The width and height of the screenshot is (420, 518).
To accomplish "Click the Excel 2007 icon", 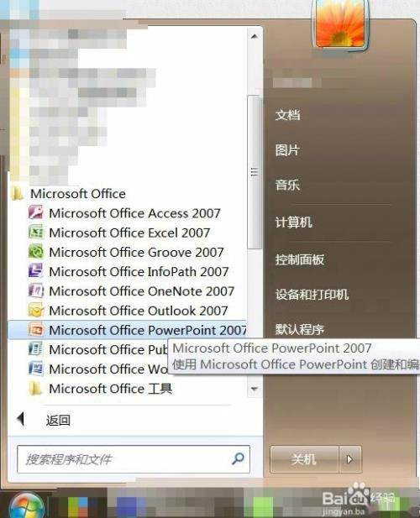I will click(x=35, y=232).
